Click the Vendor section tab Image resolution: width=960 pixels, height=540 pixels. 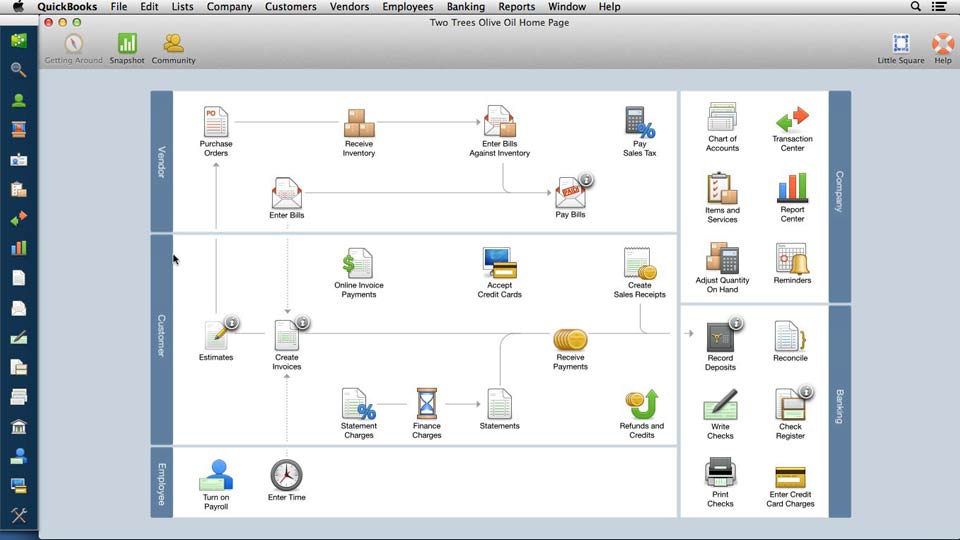click(x=162, y=162)
